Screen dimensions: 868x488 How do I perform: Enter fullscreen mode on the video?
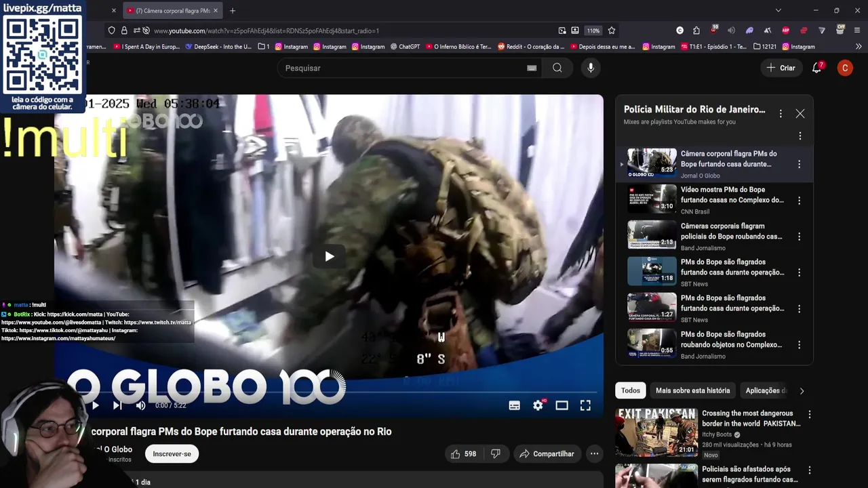[585, 405]
